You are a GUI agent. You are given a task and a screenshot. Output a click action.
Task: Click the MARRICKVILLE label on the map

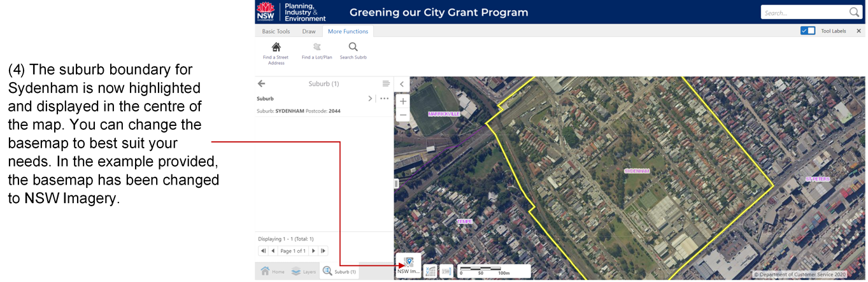coord(443,115)
